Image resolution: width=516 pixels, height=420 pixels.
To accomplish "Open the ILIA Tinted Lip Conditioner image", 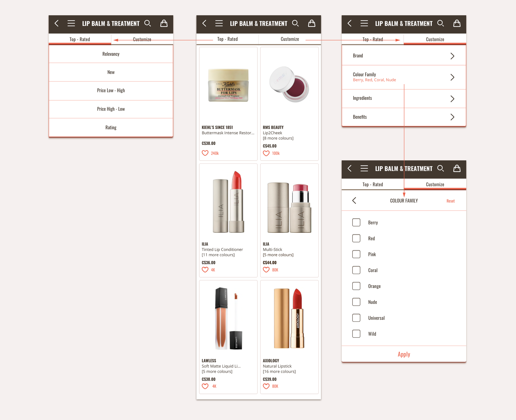I will [228, 202].
